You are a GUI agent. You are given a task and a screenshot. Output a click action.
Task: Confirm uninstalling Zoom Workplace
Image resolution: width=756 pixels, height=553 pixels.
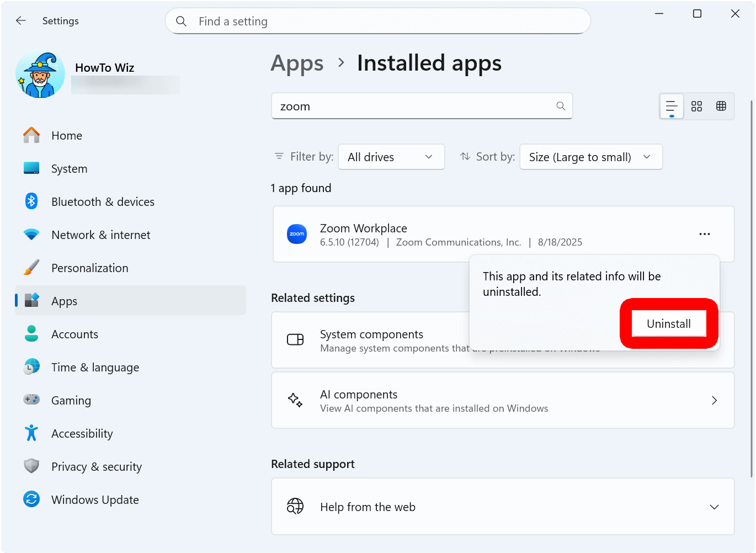pos(668,323)
